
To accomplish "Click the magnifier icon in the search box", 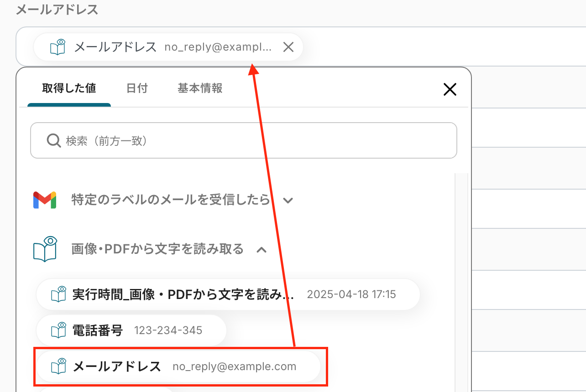I will [54, 140].
